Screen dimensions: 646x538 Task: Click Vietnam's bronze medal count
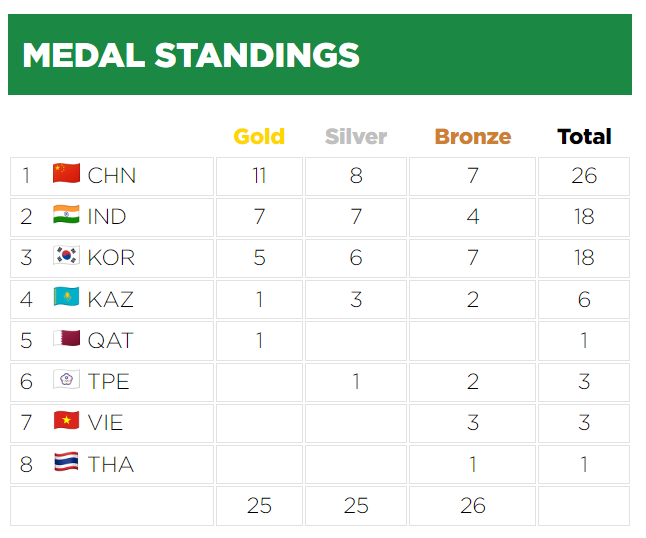473,423
